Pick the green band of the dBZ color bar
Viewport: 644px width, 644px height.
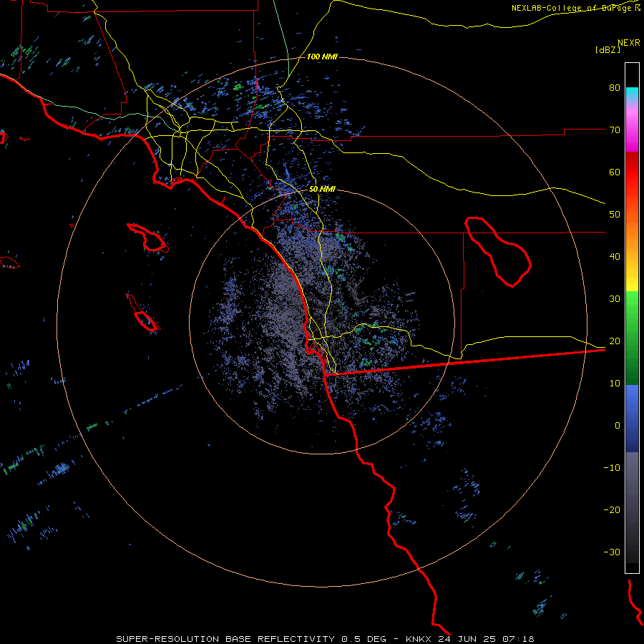tap(632, 338)
